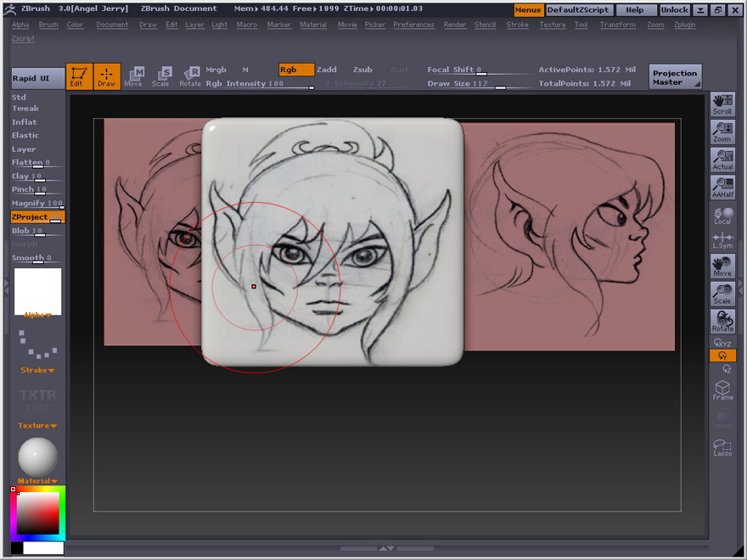This screenshot has height=560, width=747.
Task: Choose the Scale tool in top toolbar
Action: 161,76
